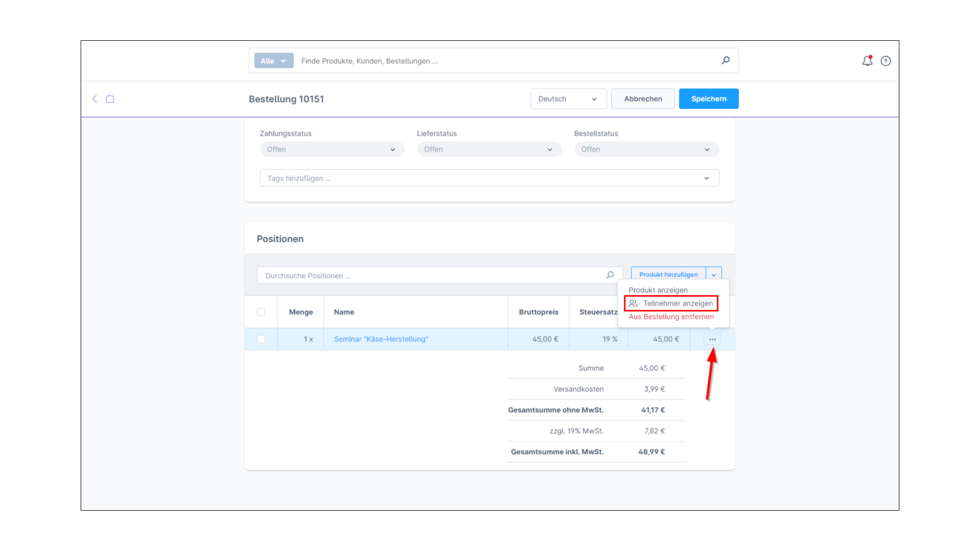
Task: Open the notifications bell
Action: pyautogui.click(x=867, y=61)
